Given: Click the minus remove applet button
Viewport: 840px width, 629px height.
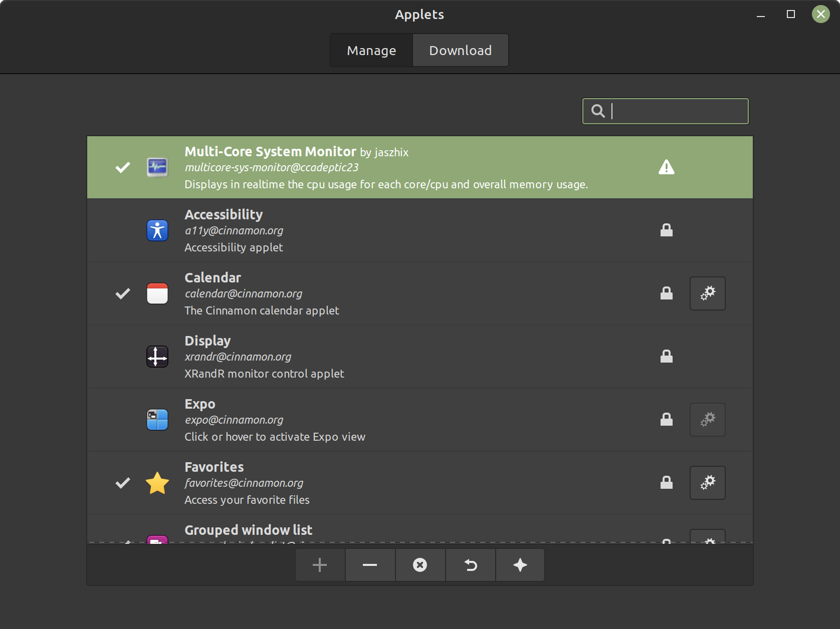Looking at the screenshot, I should click(x=370, y=565).
